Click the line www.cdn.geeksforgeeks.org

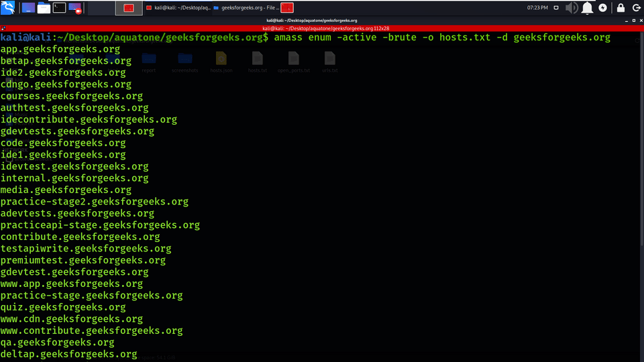click(x=72, y=319)
